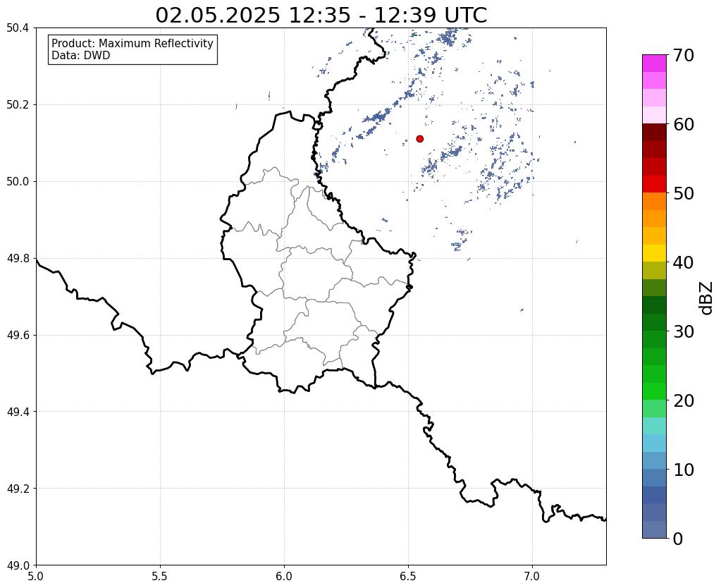The image size is (721, 588).
Task: Click latitude tick label "49.6"
Action: pos(18,336)
